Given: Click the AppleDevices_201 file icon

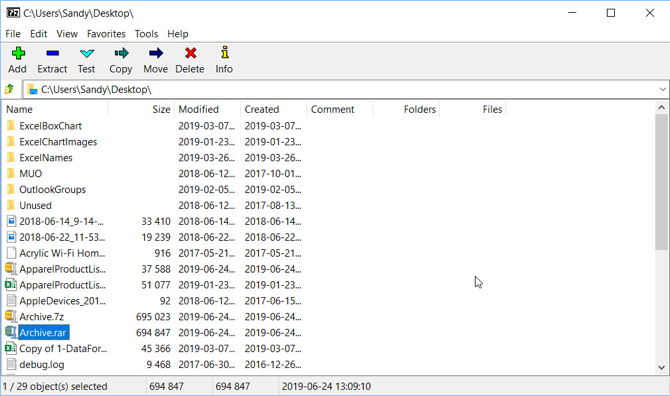Looking at the screenshot, I should [x=11, y=301].
